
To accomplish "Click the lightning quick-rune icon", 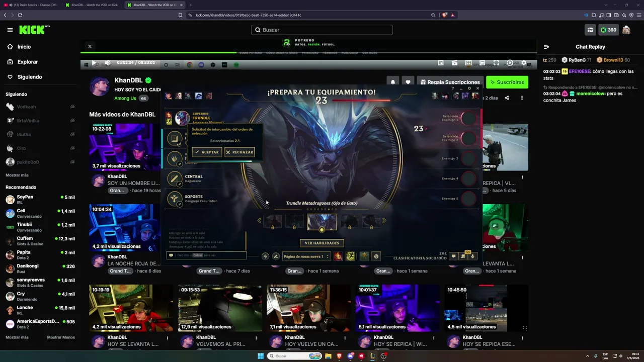I will coord(265,256).
